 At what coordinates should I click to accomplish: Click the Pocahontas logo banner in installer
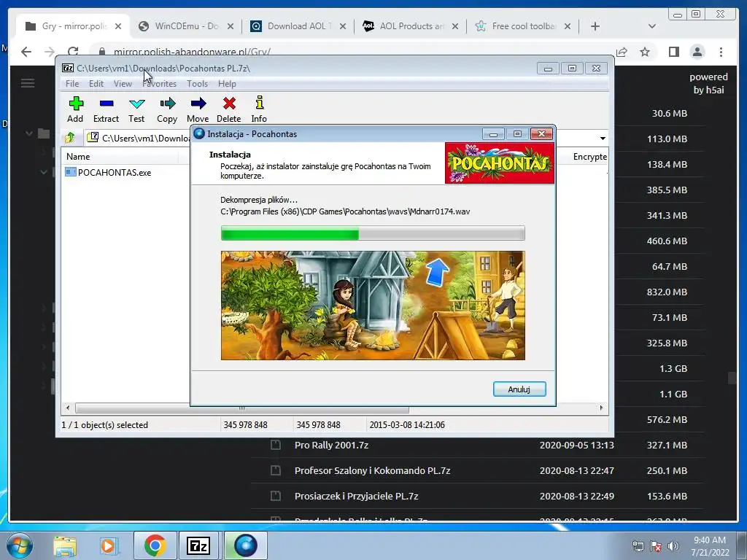click(499, 163)
